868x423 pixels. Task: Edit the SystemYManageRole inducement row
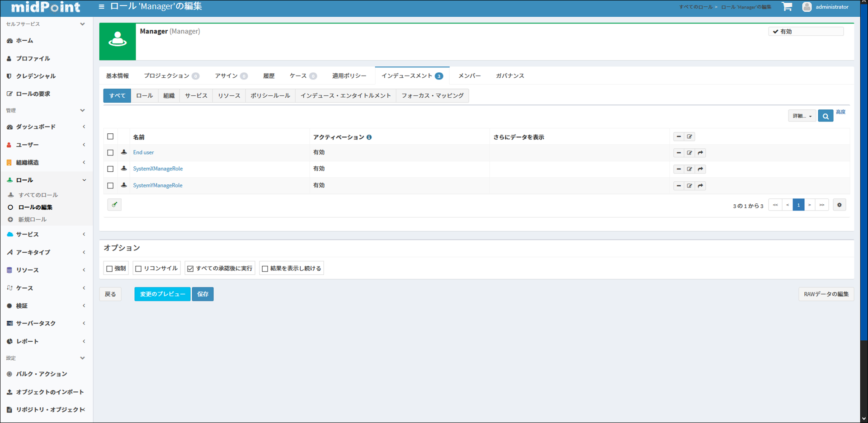point(689,186)
